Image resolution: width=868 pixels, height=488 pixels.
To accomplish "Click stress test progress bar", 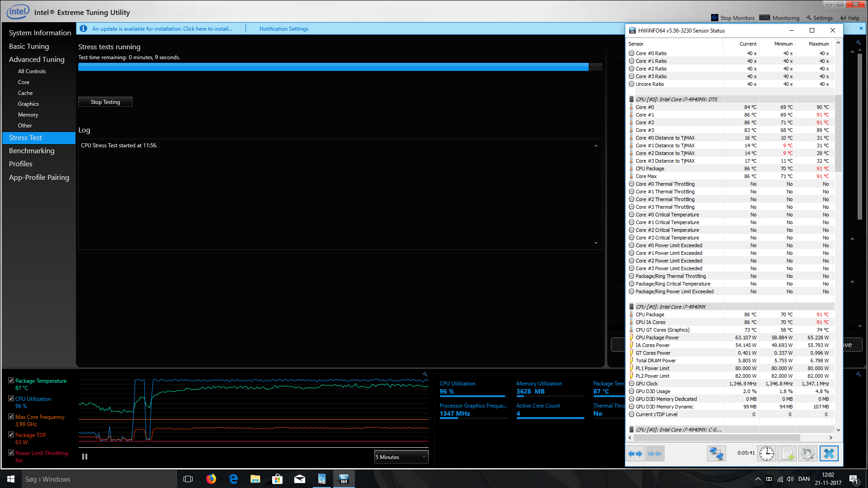I will [340, 67].
